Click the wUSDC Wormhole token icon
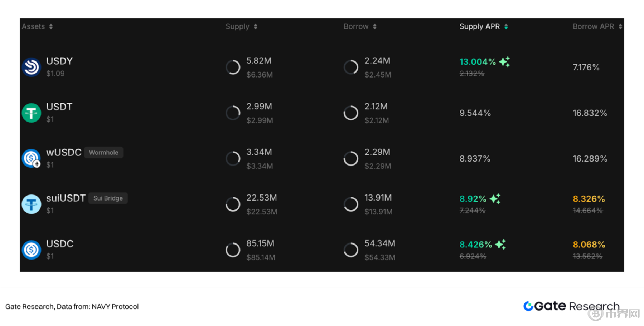Viewport: 644px width, 326px height. pyautogui.click(x=32, y=158)
